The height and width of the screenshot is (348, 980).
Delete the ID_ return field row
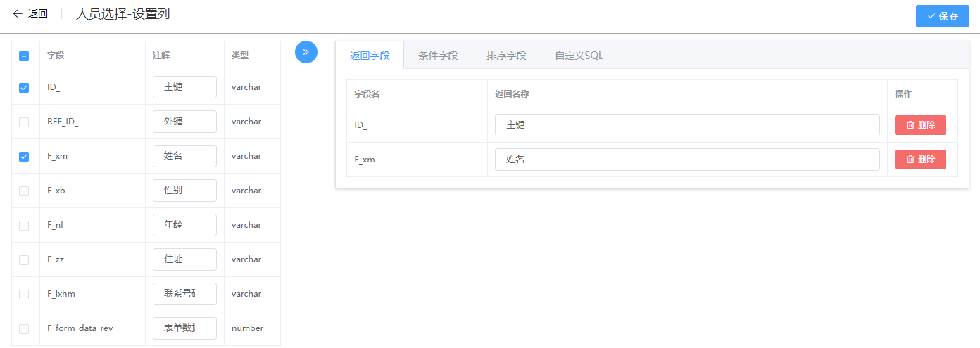[919, 125]
